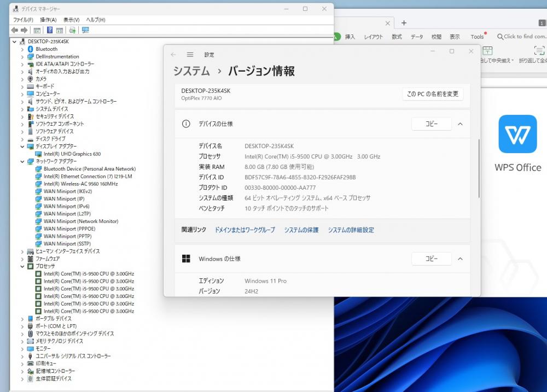
Task: Select WAN Miniport (Network Monitor) entry
Action: pos(80,221)
